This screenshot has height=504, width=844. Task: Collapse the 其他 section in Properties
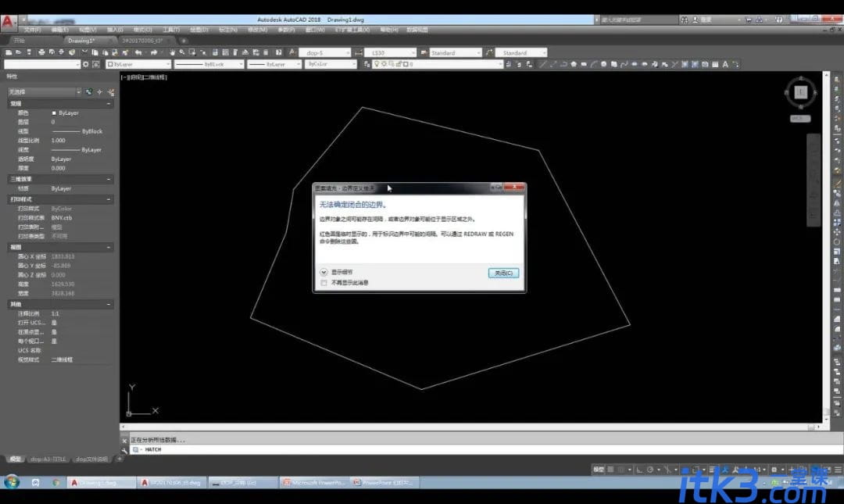[109, 304]
